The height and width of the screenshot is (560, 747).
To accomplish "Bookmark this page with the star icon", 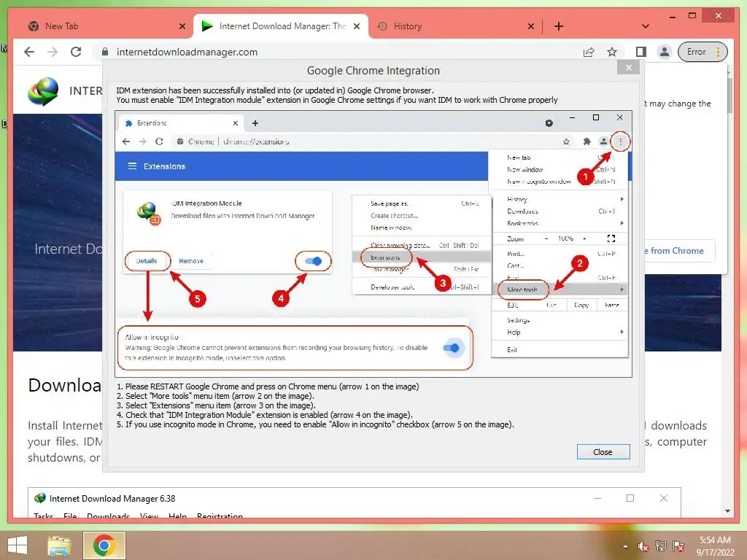I will 612,52.
